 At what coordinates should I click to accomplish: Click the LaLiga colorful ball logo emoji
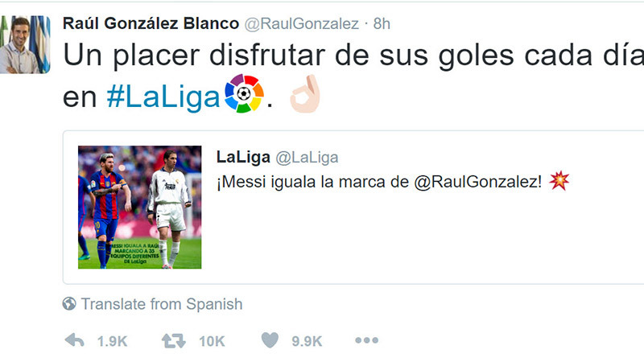(x=243, y=96)
